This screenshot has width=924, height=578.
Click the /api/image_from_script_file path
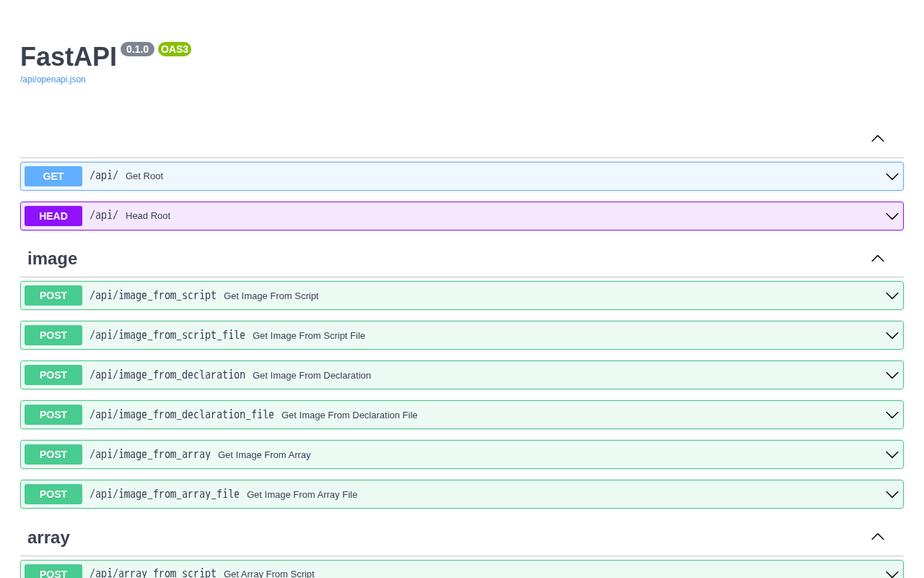pos(167,335)
